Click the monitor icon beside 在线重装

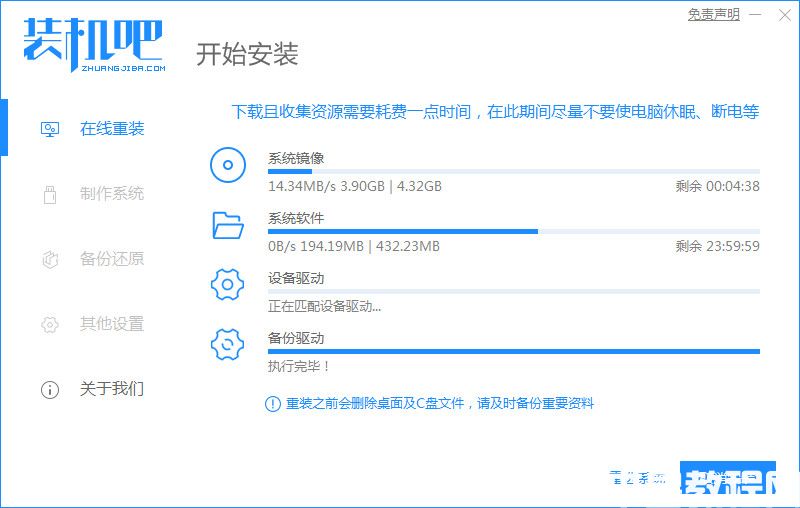(50, 130)
